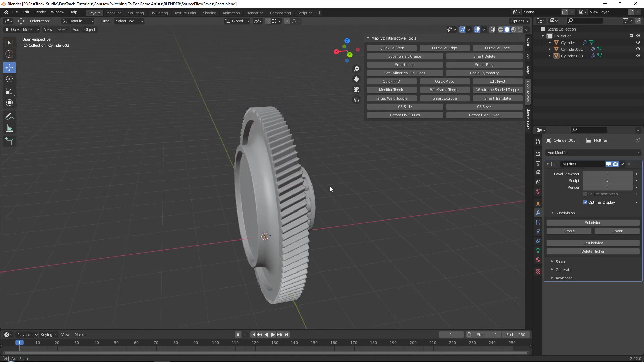Click the zoom magnifier viewport icon
Image resolution: width=644 pixels, height=362 pixels.
coord(356,69)
